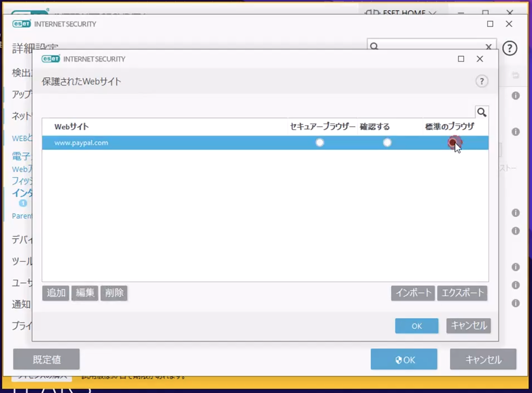Click the large help icon in advanced settings
Viewport: 532px width, 393px height.
pos(509,48)
